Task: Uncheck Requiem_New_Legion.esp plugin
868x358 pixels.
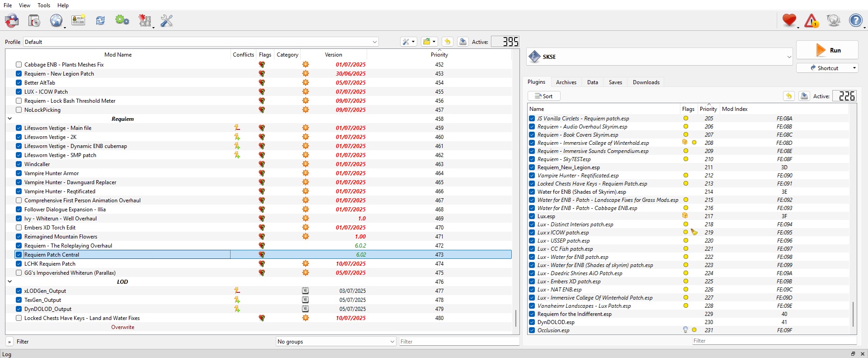Action: tap(532, 167)
